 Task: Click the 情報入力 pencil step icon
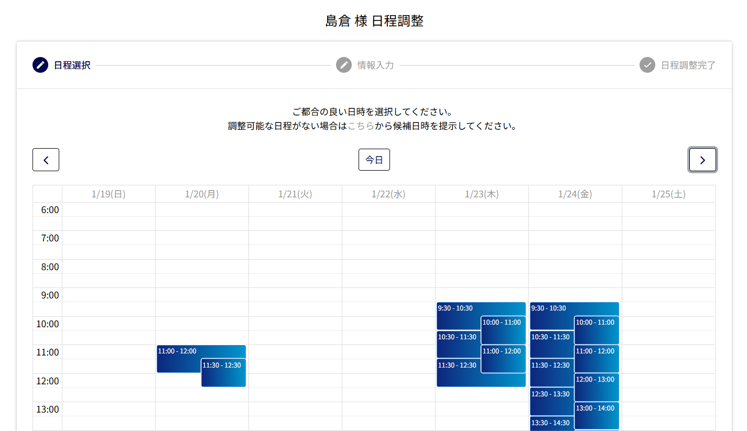pos(343,65)
